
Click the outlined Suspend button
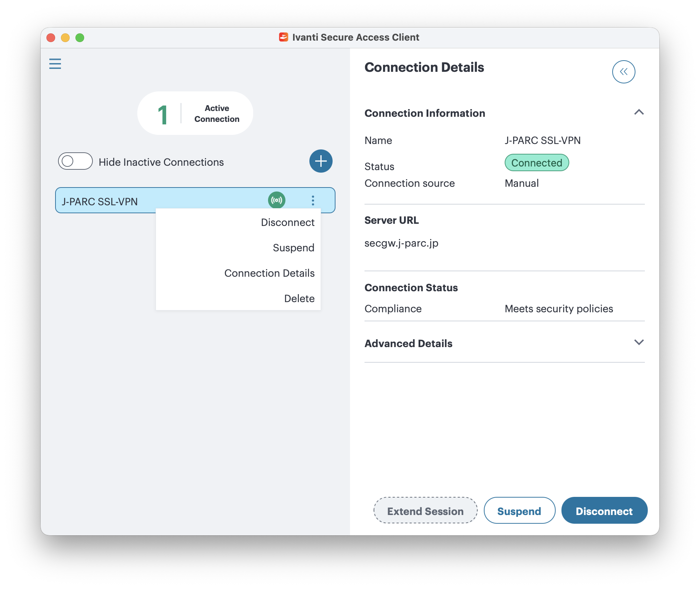tap(519, 511)
